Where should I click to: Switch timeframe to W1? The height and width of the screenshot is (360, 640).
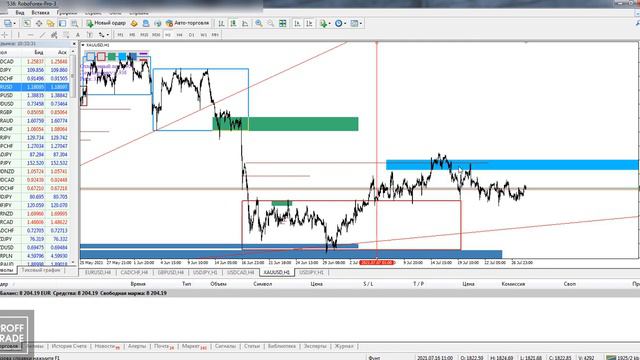203,35
